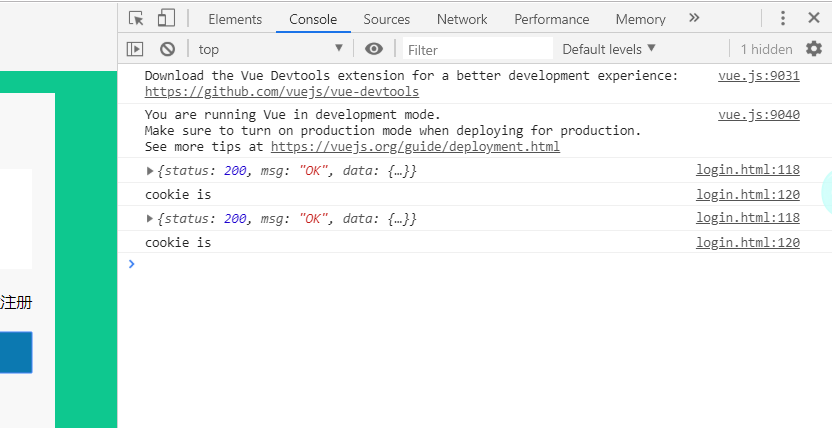Open the vue.js:9031 source link
The width and height of the screenshot is (832, 428).
[758, 76]
